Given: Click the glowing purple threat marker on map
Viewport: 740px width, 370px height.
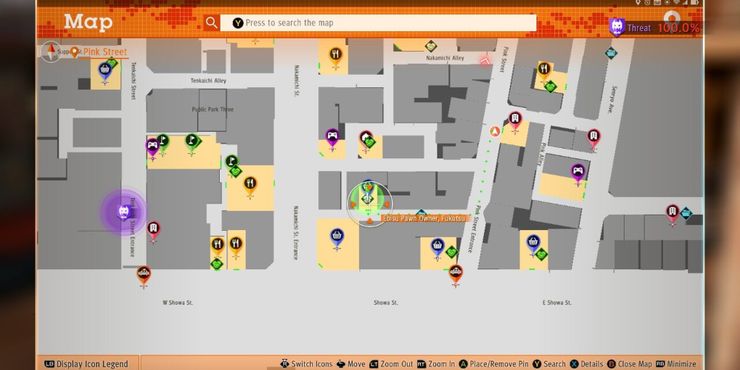Looking at the screenshot, I should coord(123,211).
